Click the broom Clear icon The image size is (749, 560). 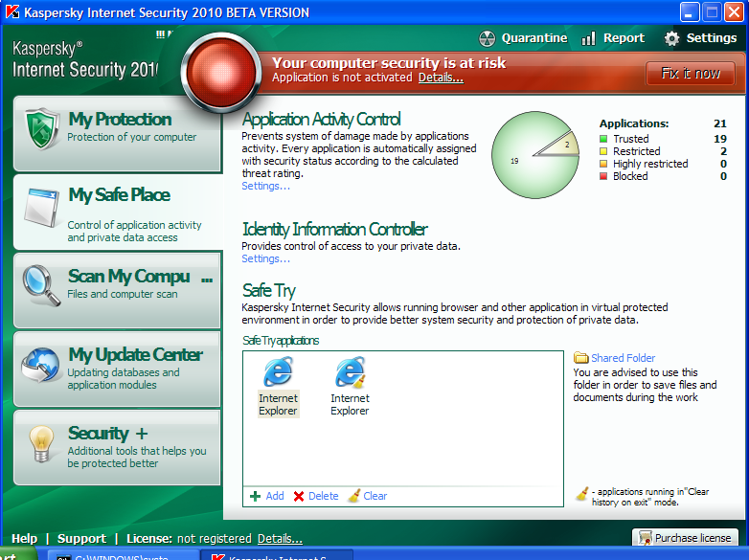click(x=354, y=496)
